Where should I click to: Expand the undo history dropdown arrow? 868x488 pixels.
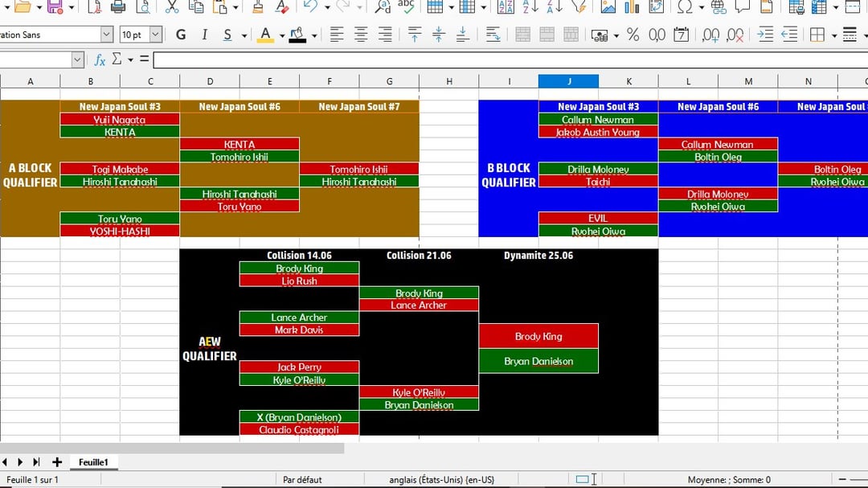[326, 7]
